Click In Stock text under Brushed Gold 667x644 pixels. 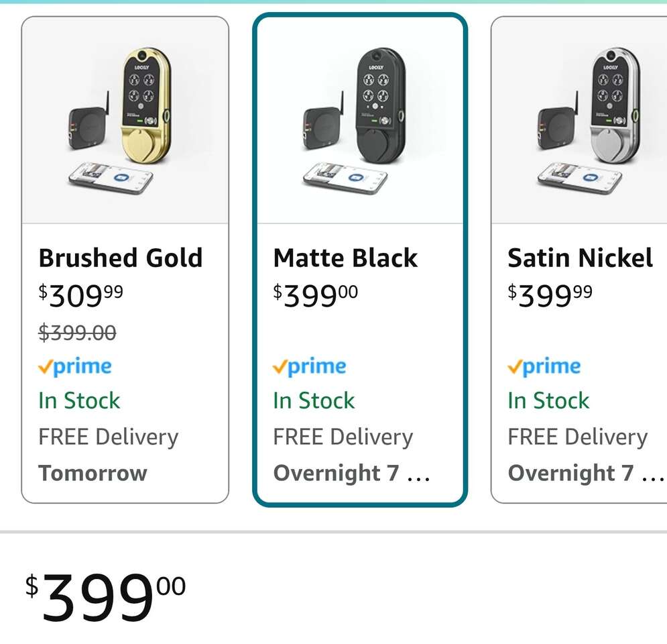click(79, 400)
